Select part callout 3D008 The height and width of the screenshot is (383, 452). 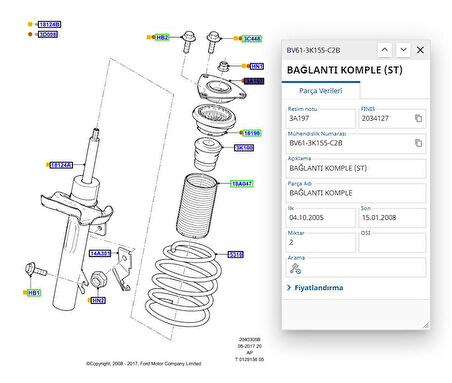click(x=48, y=34)
